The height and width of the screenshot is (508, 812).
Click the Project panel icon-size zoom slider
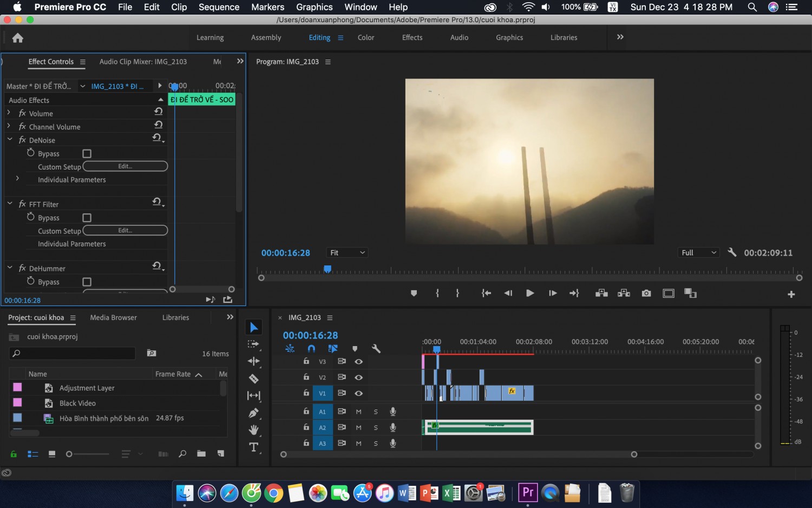point(88,454)
